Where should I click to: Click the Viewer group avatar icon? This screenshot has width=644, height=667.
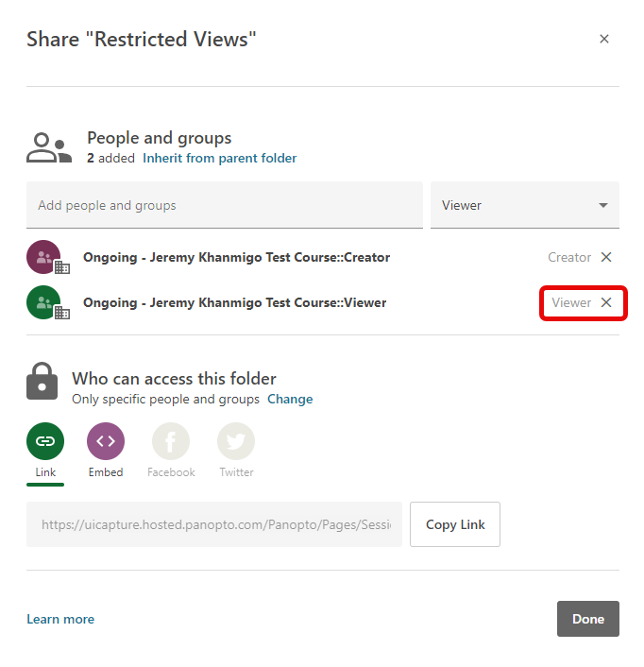[43, 302]
